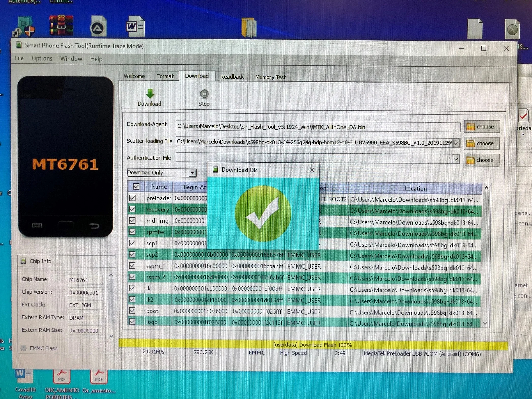Viewport: 532px width, 399px height.
Task: Open the WinRAR desktop shortcut icon
Action: [x=61, y=26]
